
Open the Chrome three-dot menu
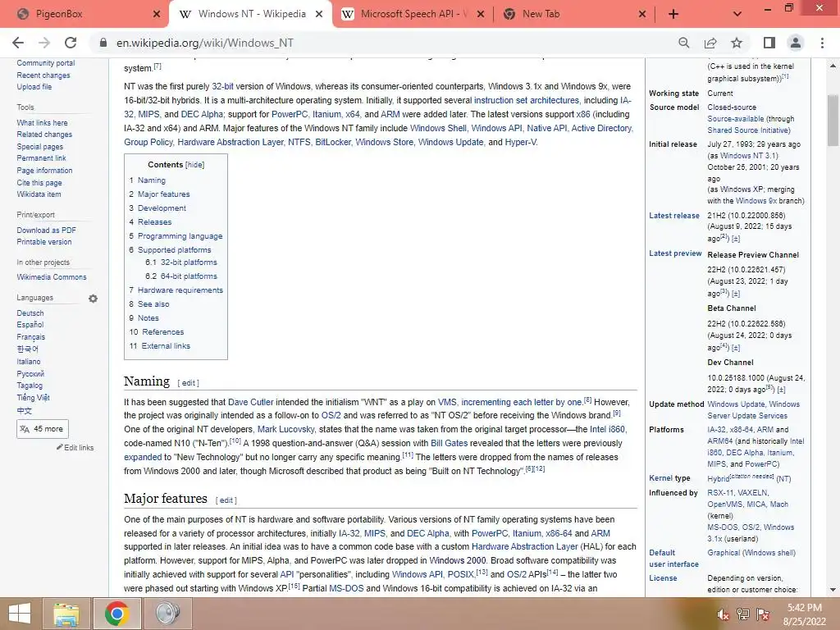pos(822,43)
